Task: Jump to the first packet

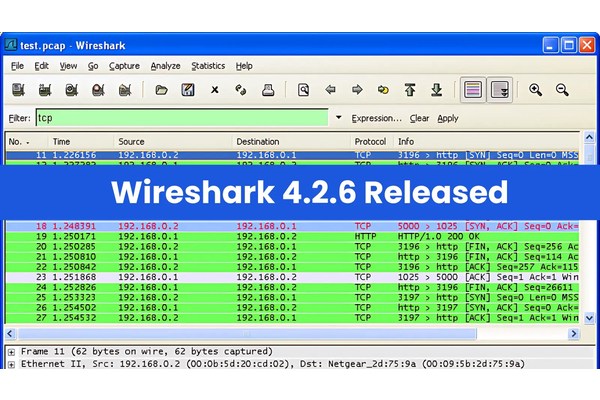Action: [410, 90]
